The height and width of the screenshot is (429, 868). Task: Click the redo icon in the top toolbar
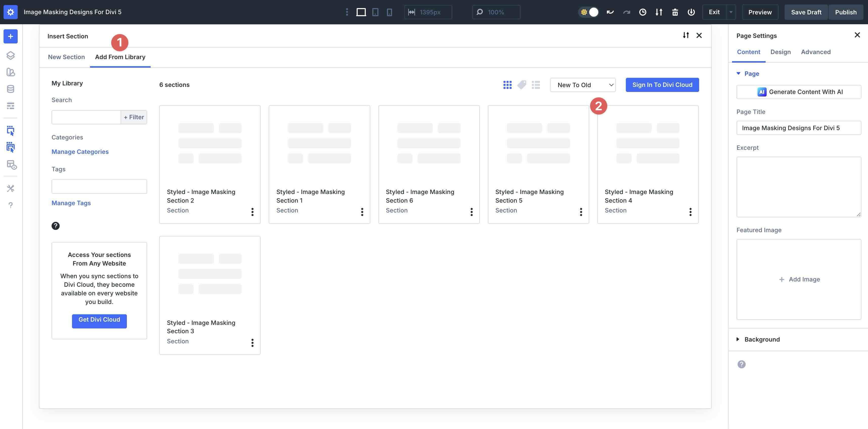coord(627,12)
